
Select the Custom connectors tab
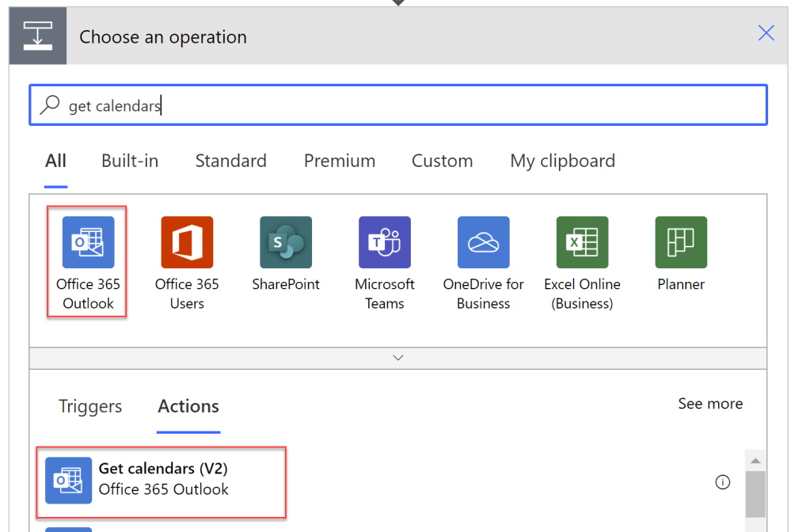[442, 161]
